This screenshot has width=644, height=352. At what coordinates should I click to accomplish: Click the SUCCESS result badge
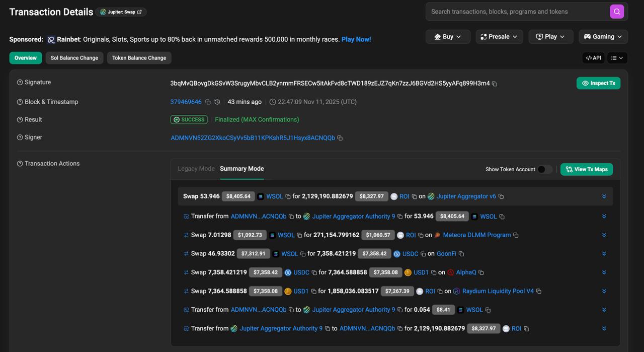point(189,120)
